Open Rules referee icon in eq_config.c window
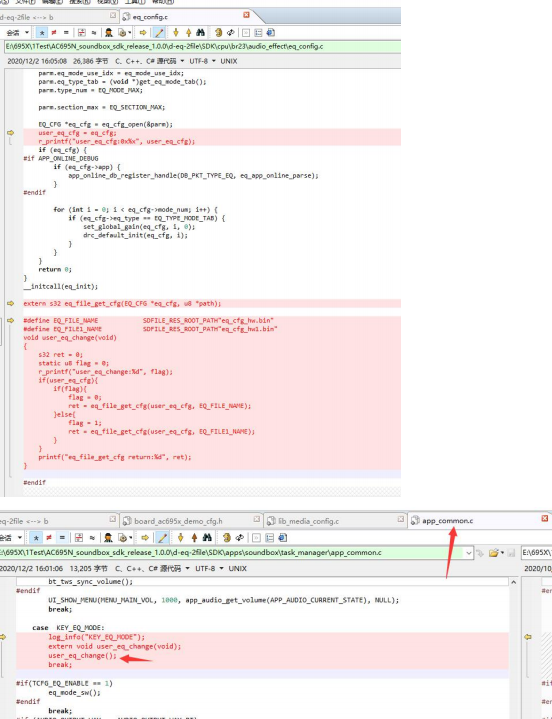The height and width of the screenshot is (719, 552). tap(109, 33)
